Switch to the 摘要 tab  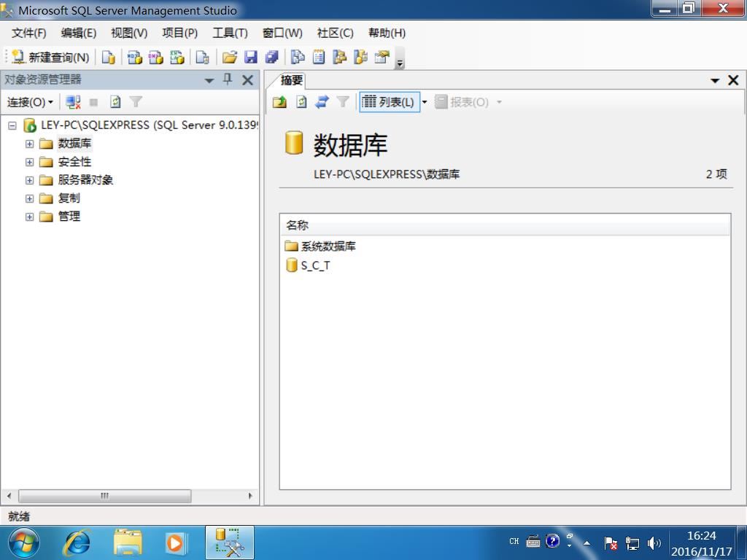point(291,80)
